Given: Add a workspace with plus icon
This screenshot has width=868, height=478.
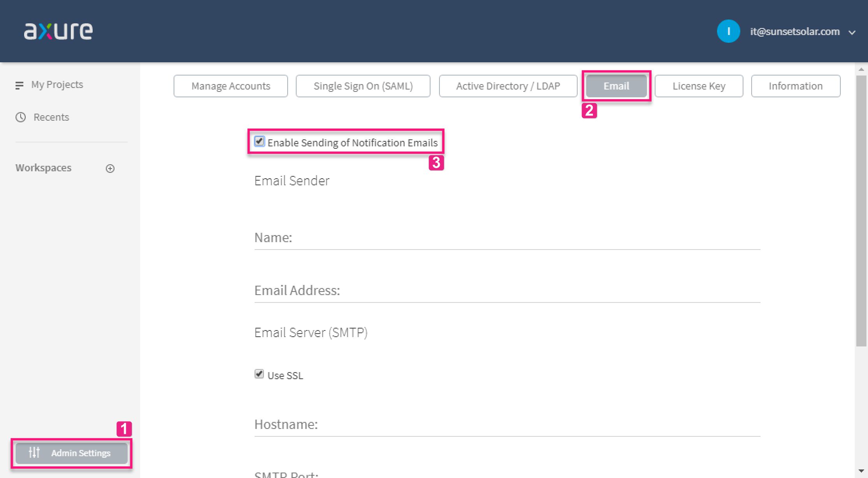Looking at the screenshot, I should tap(110, 169).
